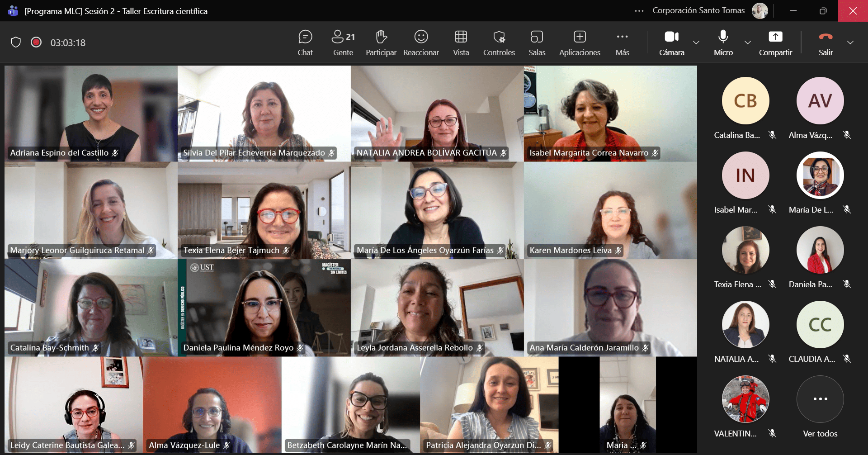Open the title bar ellipsis menu
The image size is (868, 455).
point(639,11)
